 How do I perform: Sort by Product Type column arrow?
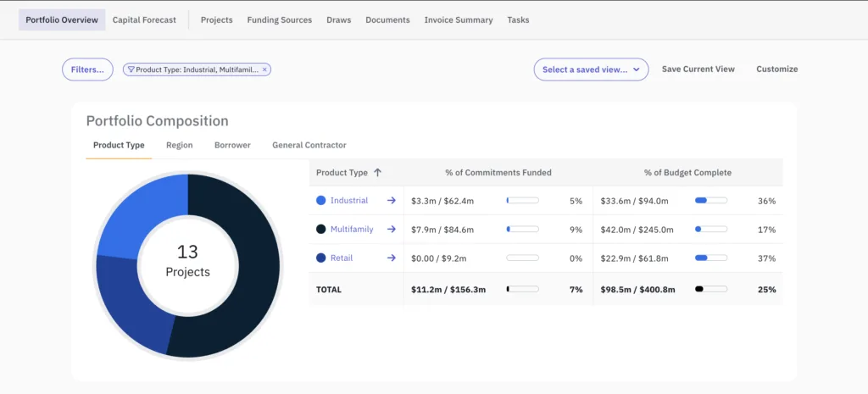[x=377, y=173]
